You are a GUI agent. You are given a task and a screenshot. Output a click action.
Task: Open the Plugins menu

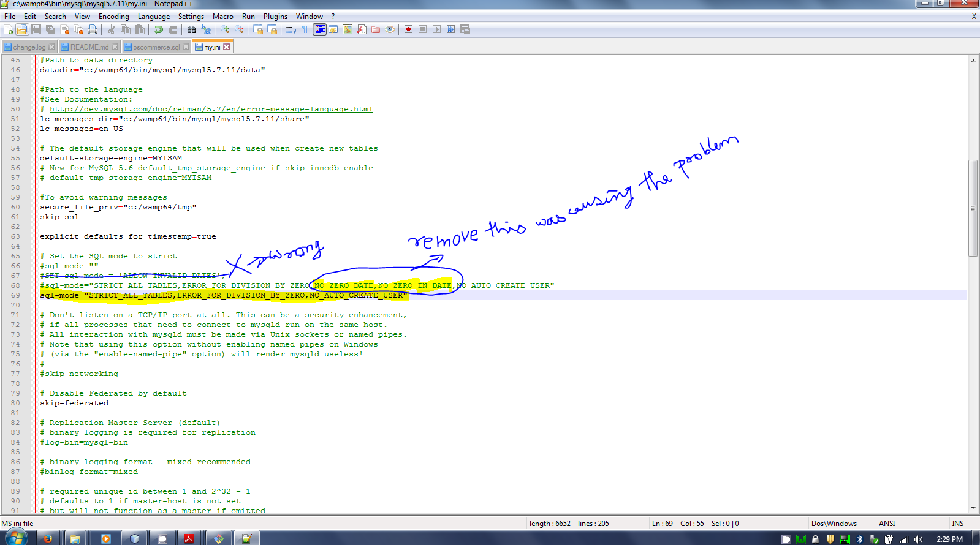point(275,17)
